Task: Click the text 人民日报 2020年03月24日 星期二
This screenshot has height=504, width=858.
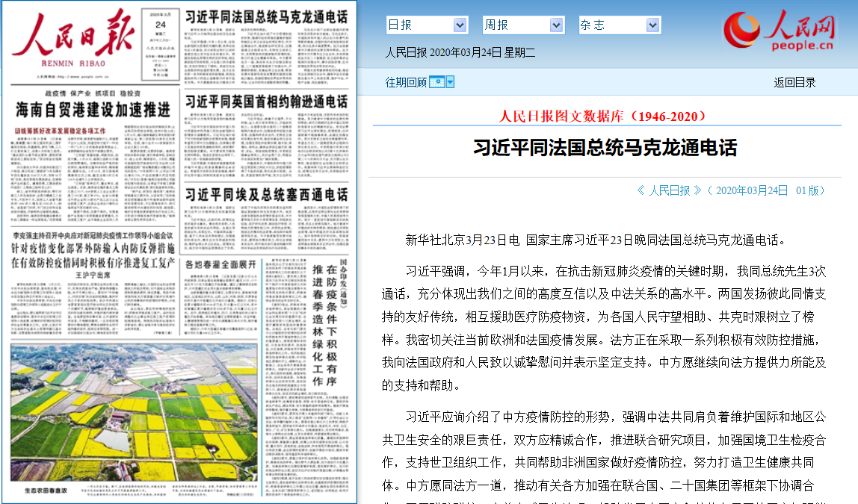Action: coord(460,52)
